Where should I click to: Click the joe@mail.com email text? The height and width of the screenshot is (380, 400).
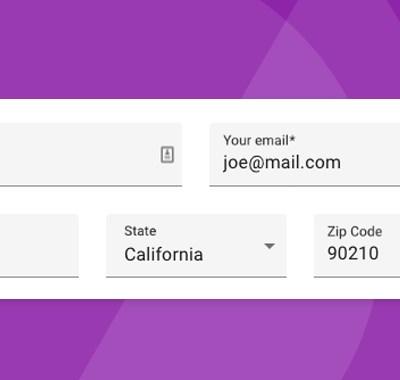(x=282, y=163)
